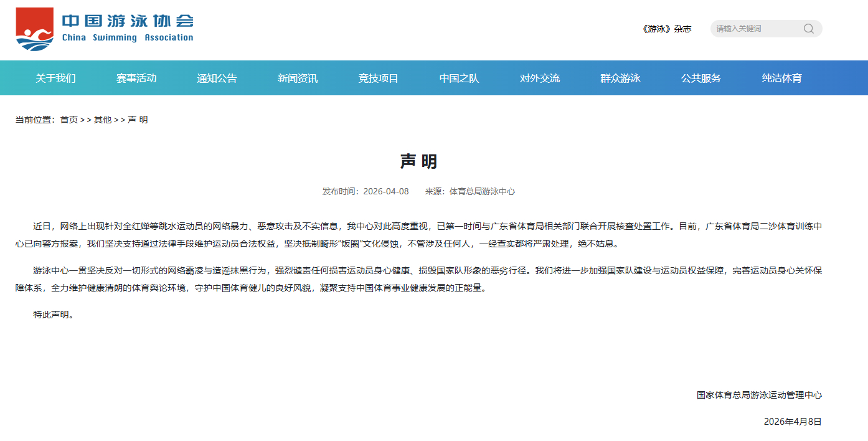Open the 公共服务 navigation menu
This screenshot has width=868, height=441.
click(700, 78)
